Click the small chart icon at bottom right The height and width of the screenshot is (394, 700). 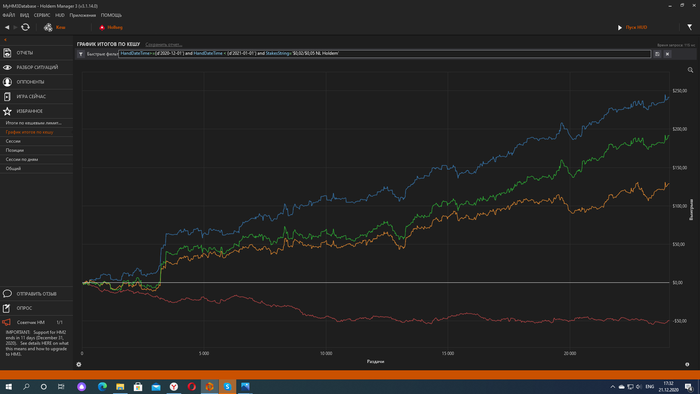(x=687, y=365)
